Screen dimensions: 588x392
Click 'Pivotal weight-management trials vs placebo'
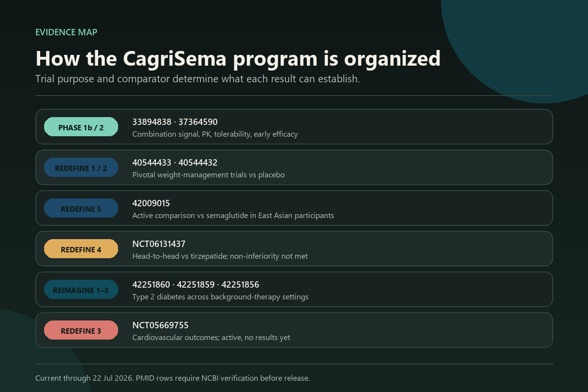(208, 175)
